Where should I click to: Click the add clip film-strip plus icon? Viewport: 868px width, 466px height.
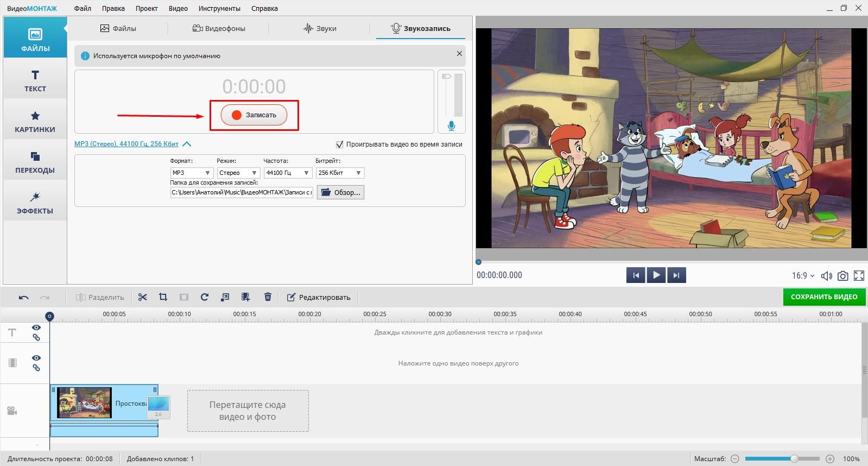pos(246,297)
